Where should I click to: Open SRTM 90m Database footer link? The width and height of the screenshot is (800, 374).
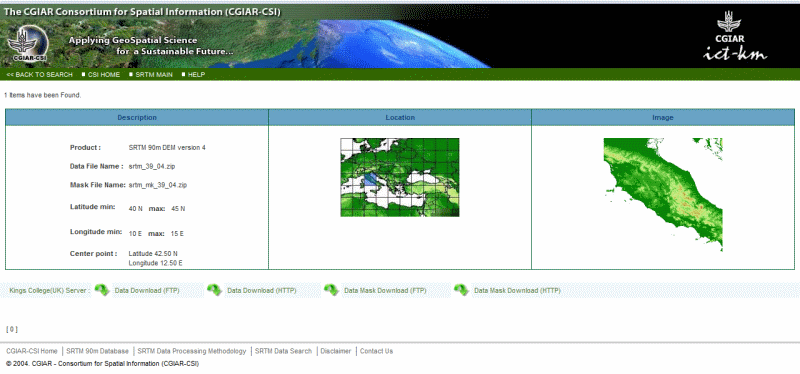tap(97, 351)
